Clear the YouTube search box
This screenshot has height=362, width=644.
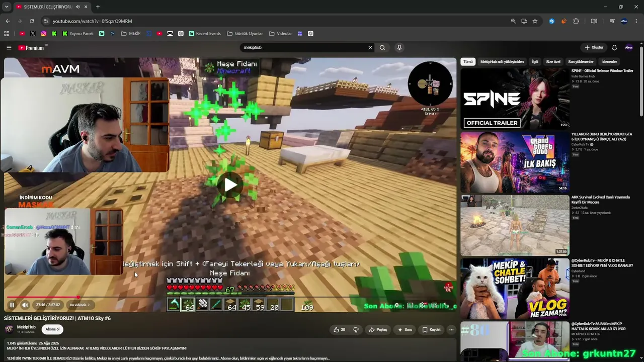[x=370, y=48]
